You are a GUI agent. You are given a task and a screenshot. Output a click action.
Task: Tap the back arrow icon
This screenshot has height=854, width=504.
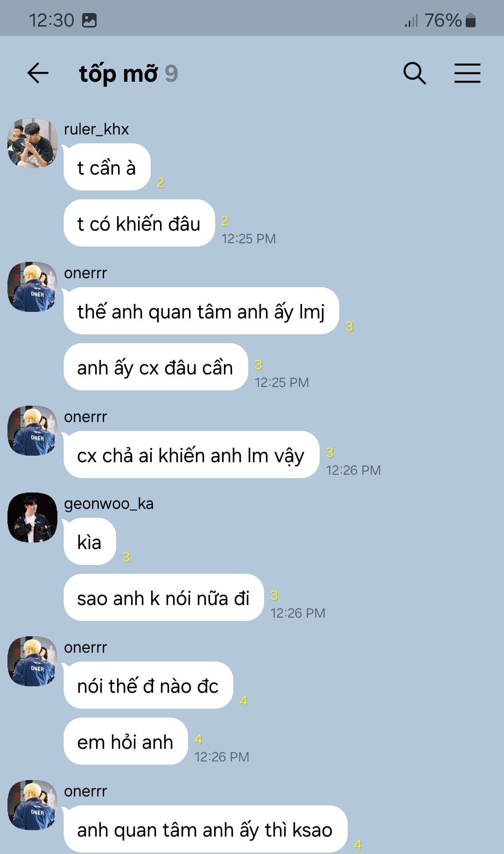tap(38, 73)
